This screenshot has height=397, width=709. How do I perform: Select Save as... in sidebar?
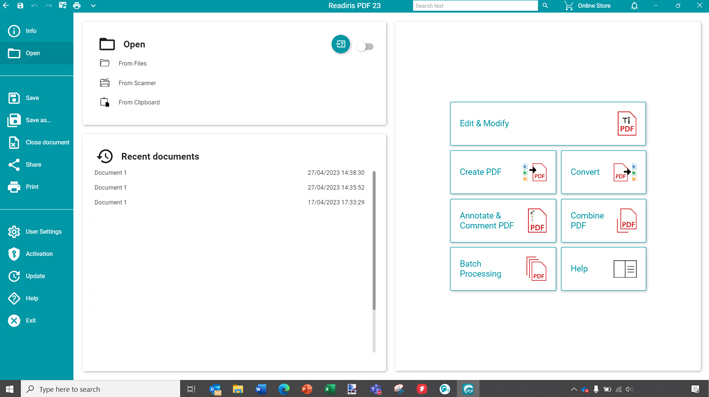37,120
